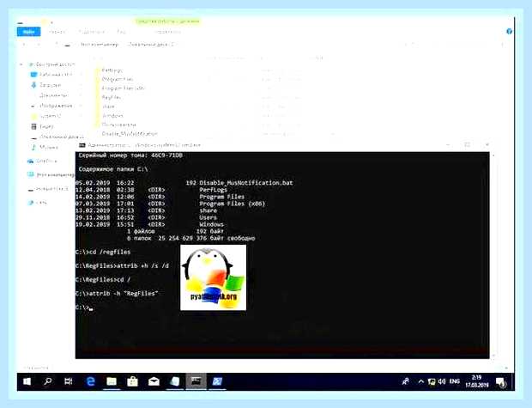Image resolution: width=532 pixels, height=408 pixels.
Task: Maximize the Command Prompt window
Action: [467, 145]
